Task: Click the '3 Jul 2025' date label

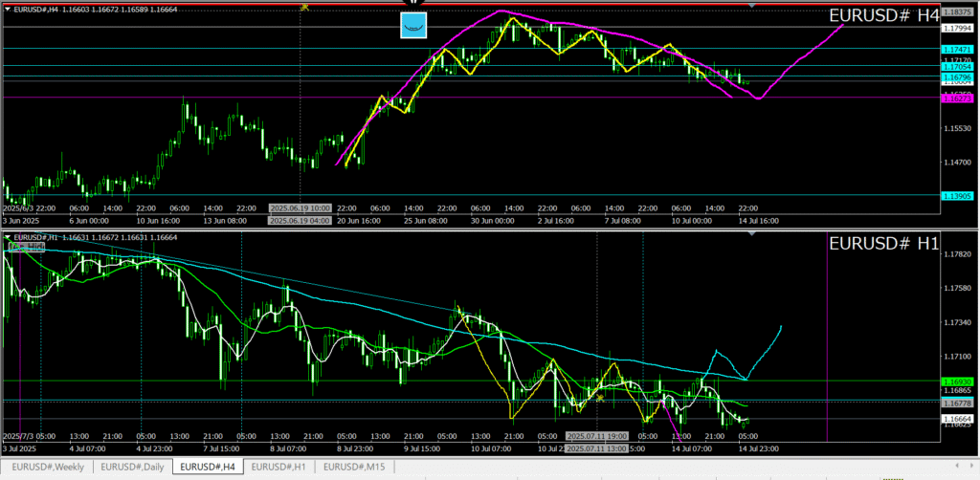Action: coord(21,447)
